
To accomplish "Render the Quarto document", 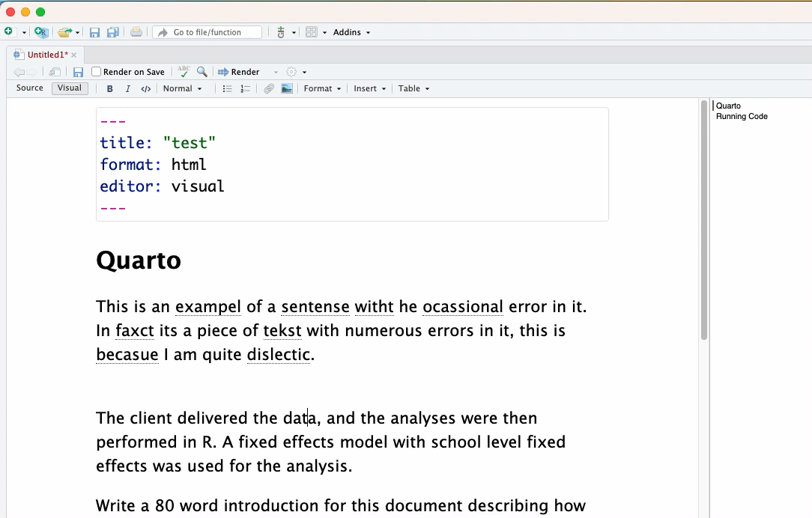I will coord(239,72).
